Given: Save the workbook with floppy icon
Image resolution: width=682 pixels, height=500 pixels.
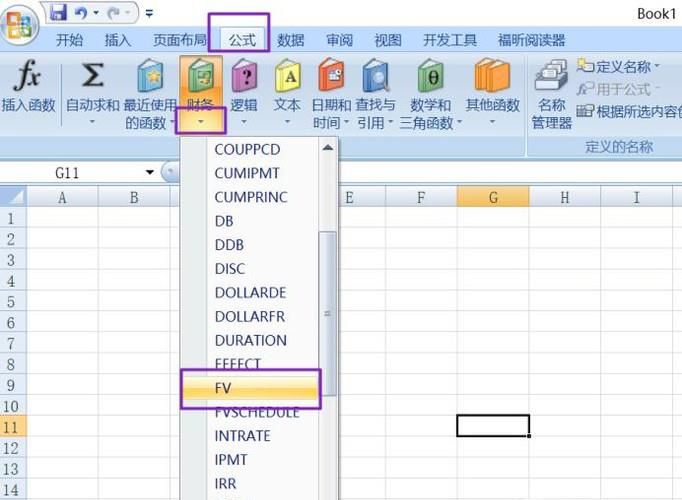Looking at the screenshot, I should [x=58, y=13].
